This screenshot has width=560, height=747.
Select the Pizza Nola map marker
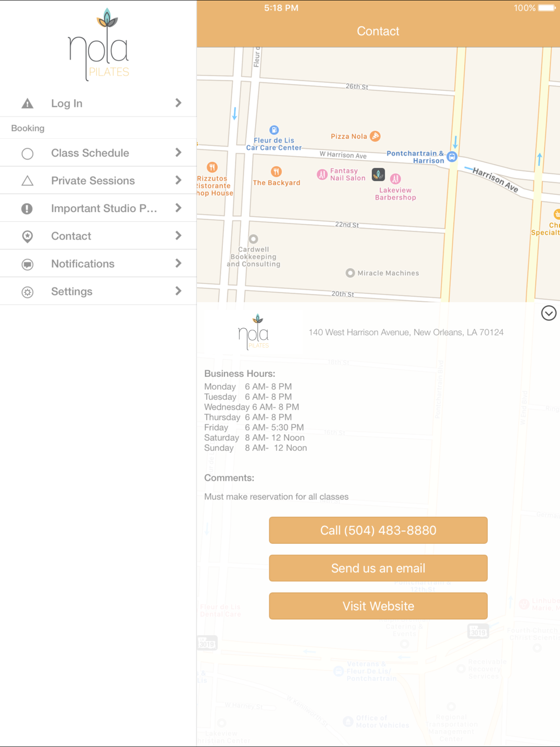point(375,136)
